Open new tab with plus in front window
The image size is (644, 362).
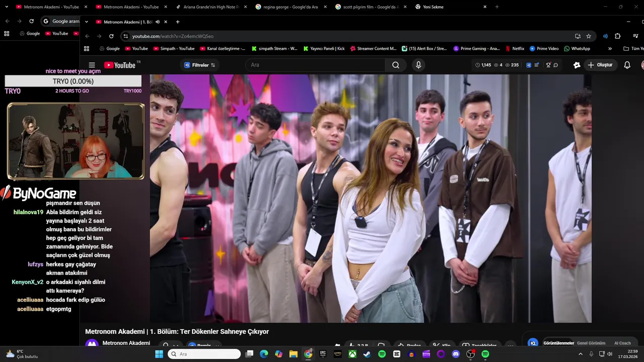tap(178, 22)
